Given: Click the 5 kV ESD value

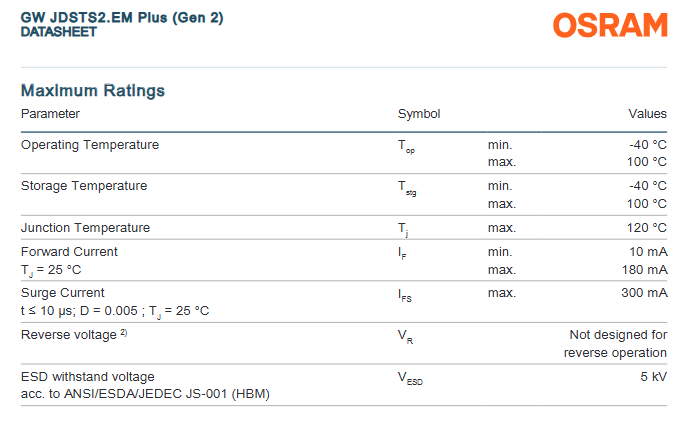Looking at the screenshot, I should pos(653,377).
